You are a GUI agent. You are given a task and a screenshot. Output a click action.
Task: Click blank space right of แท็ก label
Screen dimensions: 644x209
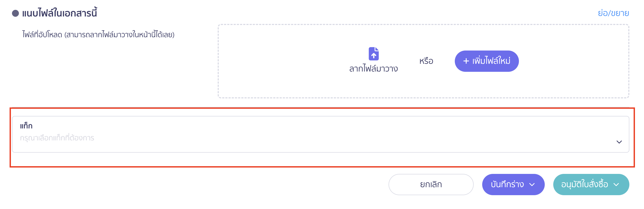(x=319, y=126)
